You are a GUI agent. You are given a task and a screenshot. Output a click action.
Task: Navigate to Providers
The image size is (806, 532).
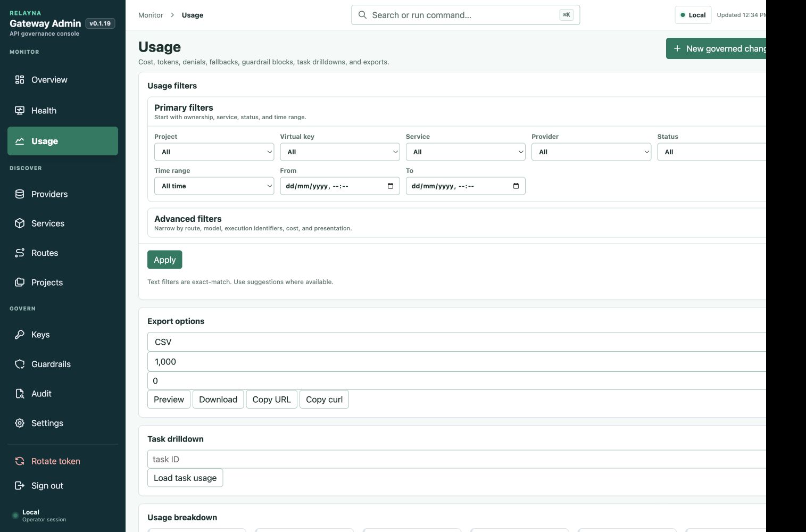(63, 194)
